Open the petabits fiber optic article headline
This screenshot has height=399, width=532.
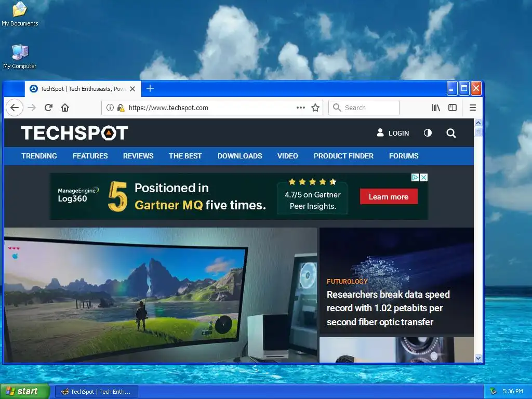click(x=388, y=308)
